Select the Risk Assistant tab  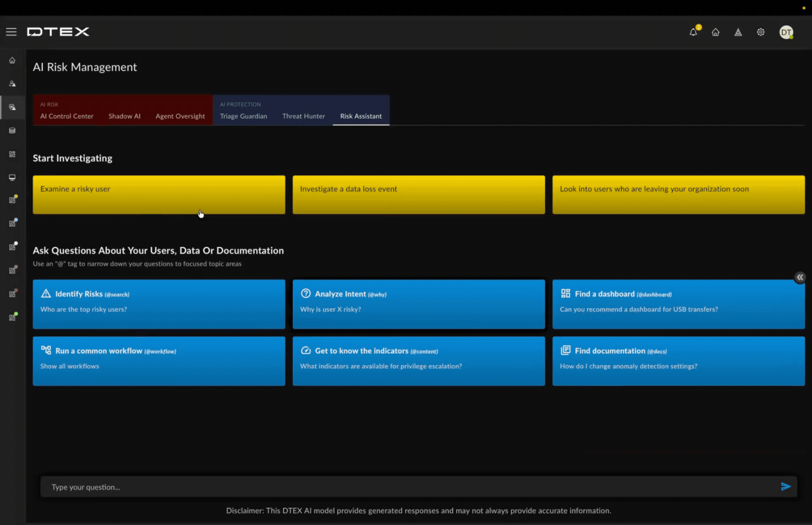(x=361, y=116)
